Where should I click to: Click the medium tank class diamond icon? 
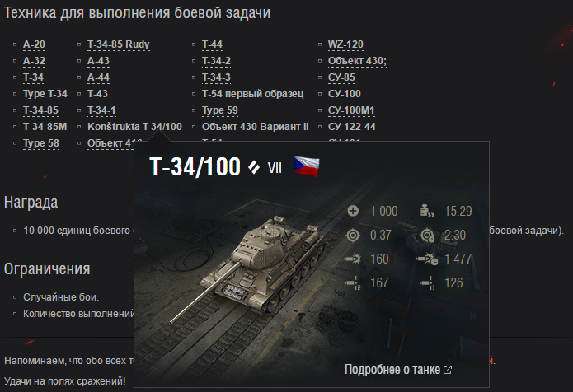[x=254, y=167]
